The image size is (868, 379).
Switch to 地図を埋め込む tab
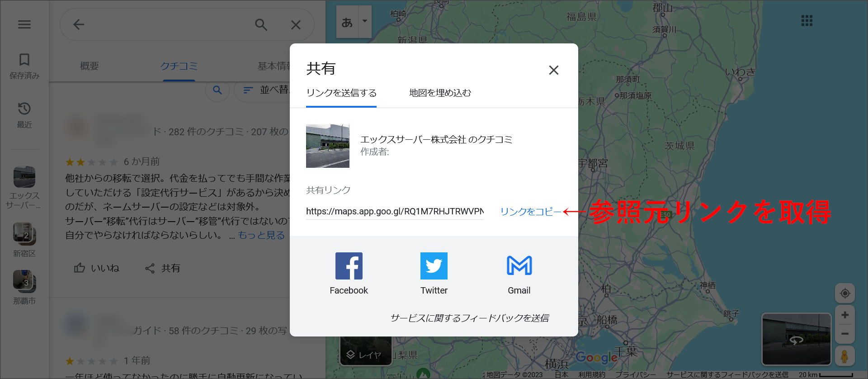pos(440,93)
